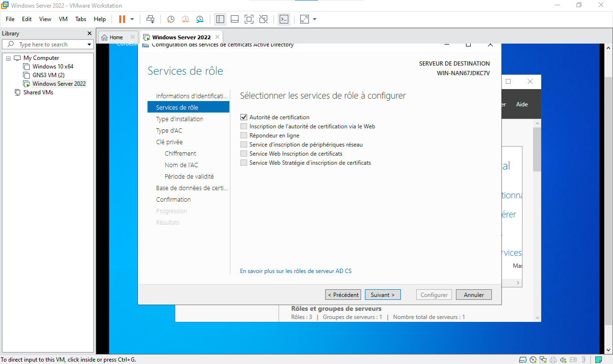Click the stretch guest display icon
This screenshot has width=613, height=364.
point(305,19)
